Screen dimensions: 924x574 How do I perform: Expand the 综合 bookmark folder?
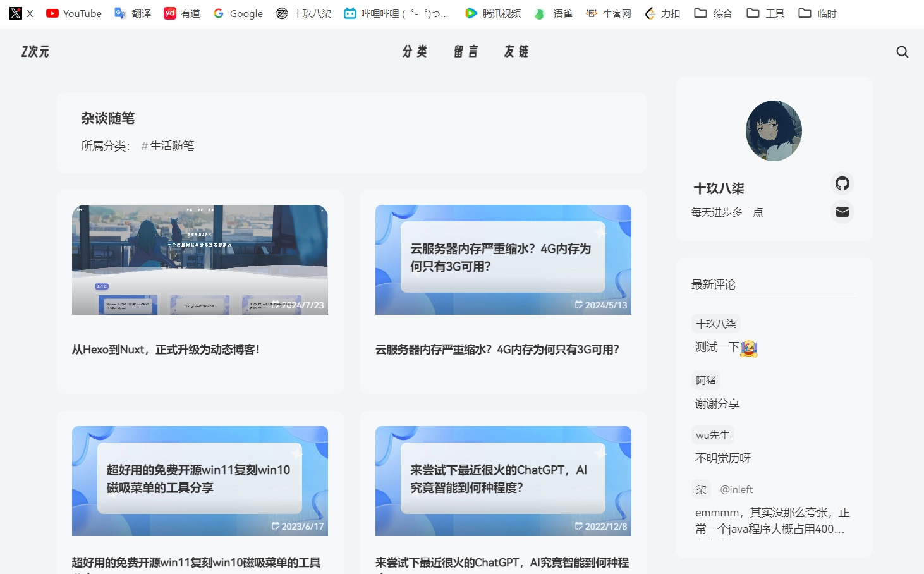tap(713, 13)
